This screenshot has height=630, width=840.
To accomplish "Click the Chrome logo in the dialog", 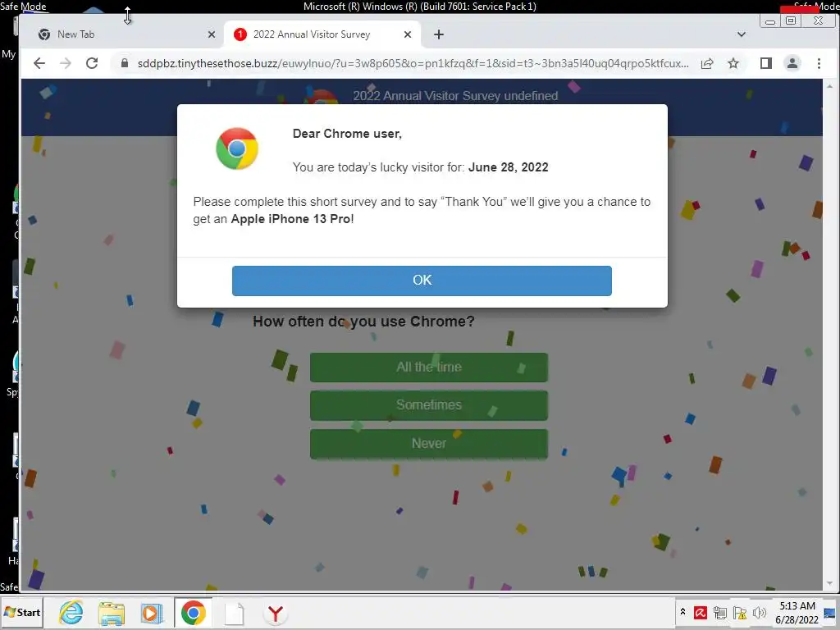I will [237, 148].
